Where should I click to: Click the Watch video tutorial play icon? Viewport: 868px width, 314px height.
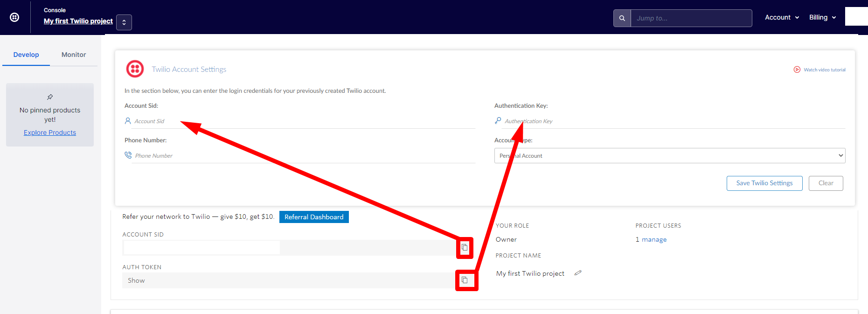[797, 70]
